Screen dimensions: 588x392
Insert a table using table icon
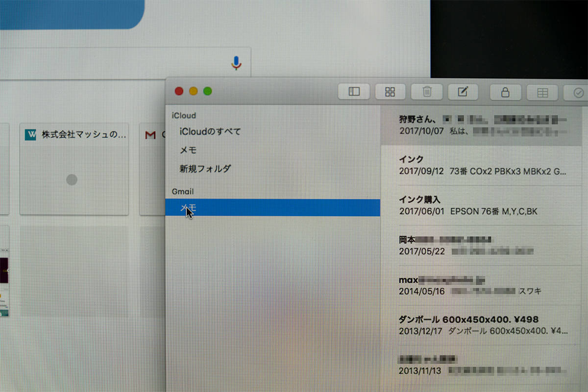(542, 92)
